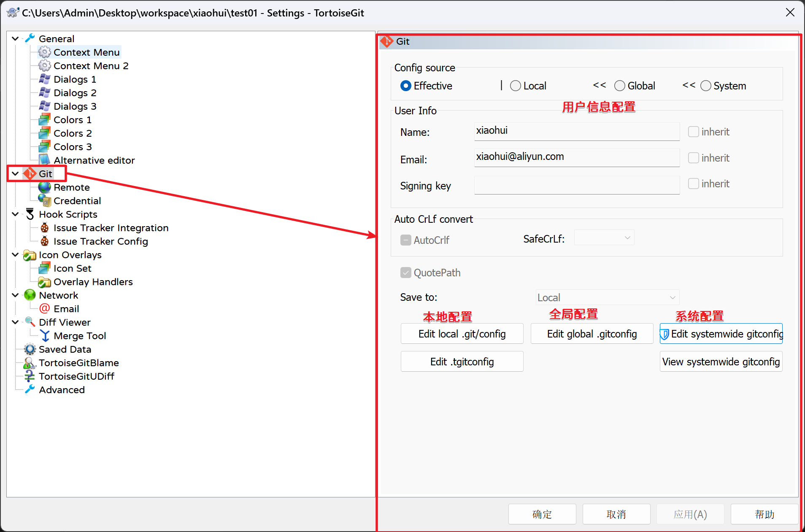Screen dimensions: 805x532
Task: Open the Advanced settings page
Action: point(62,389)
